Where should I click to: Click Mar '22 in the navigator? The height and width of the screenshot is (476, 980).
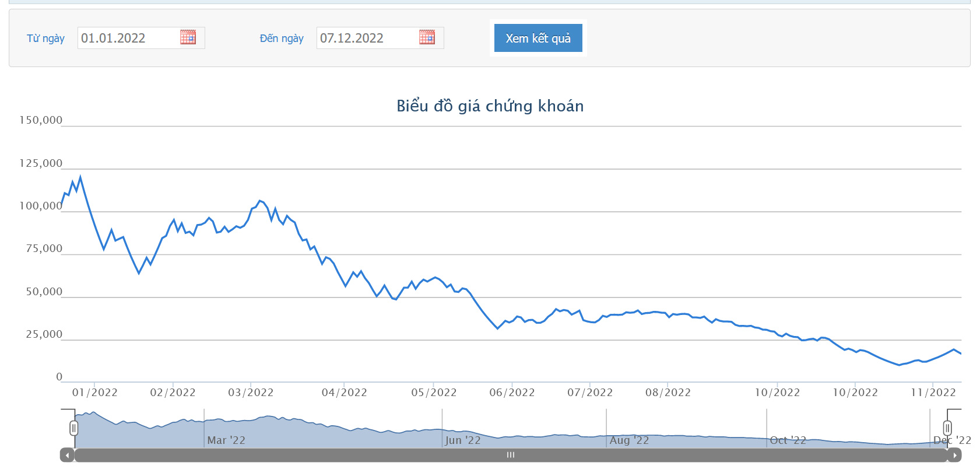tap(226, 440)
